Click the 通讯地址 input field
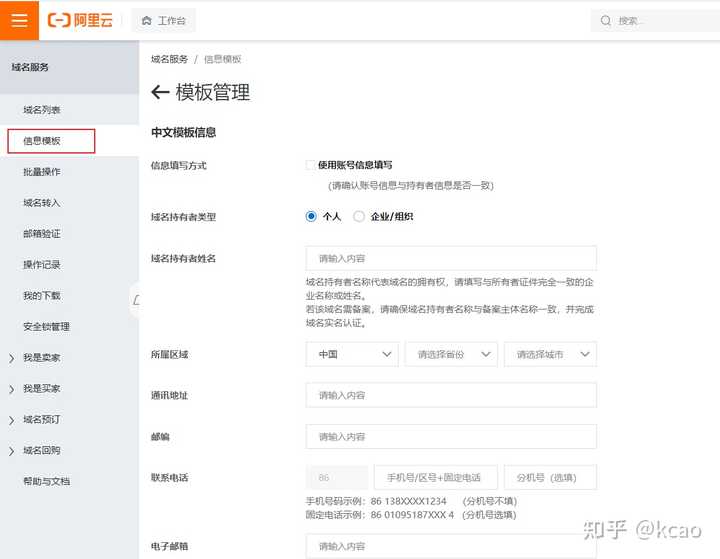The height and width of the screenshot is (559, 720). click(x=451, y=395)
